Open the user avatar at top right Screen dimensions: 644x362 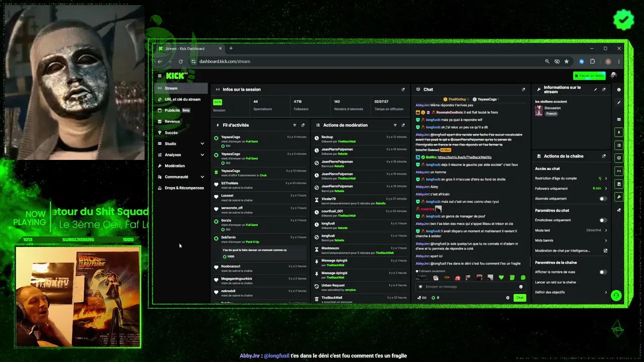click(613, 75)
